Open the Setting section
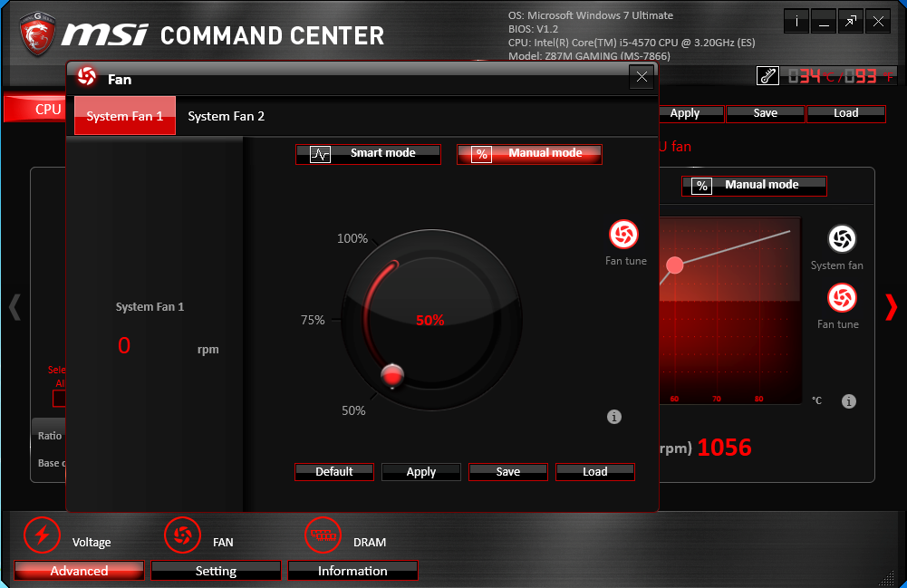 216,571
